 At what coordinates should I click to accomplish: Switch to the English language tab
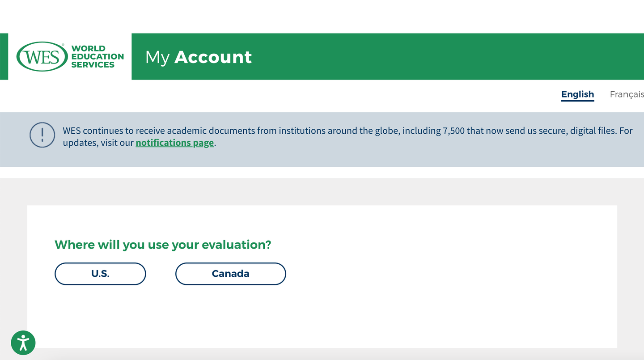tap(577, 95)
